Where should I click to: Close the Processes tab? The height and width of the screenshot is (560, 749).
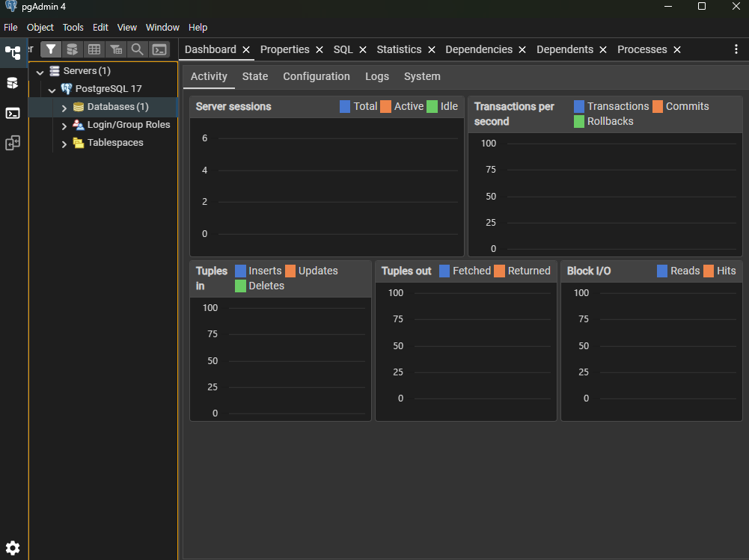coord(677,49)
